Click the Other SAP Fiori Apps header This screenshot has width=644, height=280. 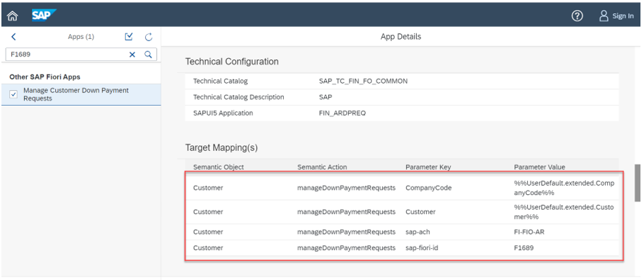[x=45, y=77]
